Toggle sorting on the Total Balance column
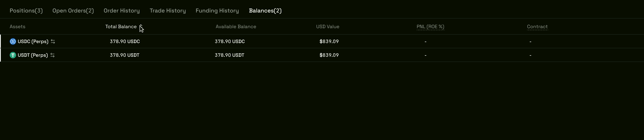The width and height of the screenshot is (644, 140). tap(121, 26)
